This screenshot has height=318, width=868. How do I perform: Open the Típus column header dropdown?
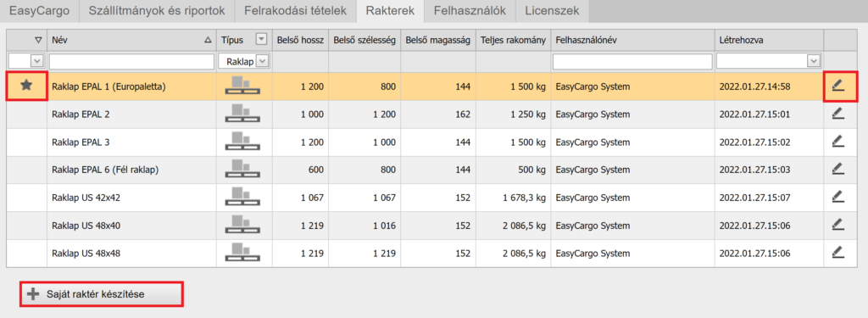pyautogui.click(x=262, y=39)
